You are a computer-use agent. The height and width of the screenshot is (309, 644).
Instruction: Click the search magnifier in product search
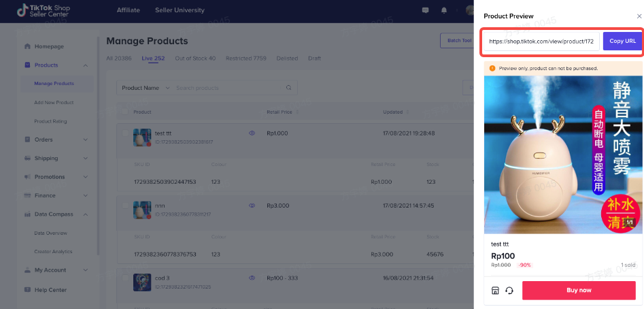(x=289, y=88)
